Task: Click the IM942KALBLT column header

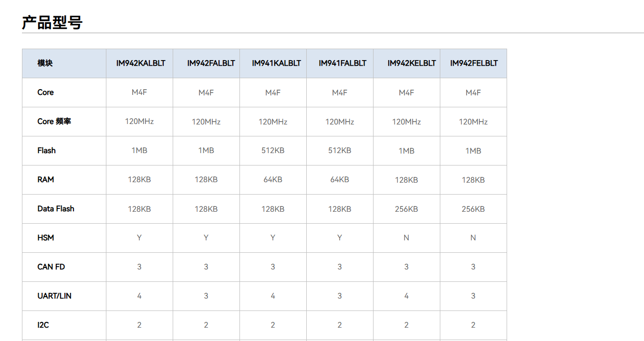Action: (141, 63)
